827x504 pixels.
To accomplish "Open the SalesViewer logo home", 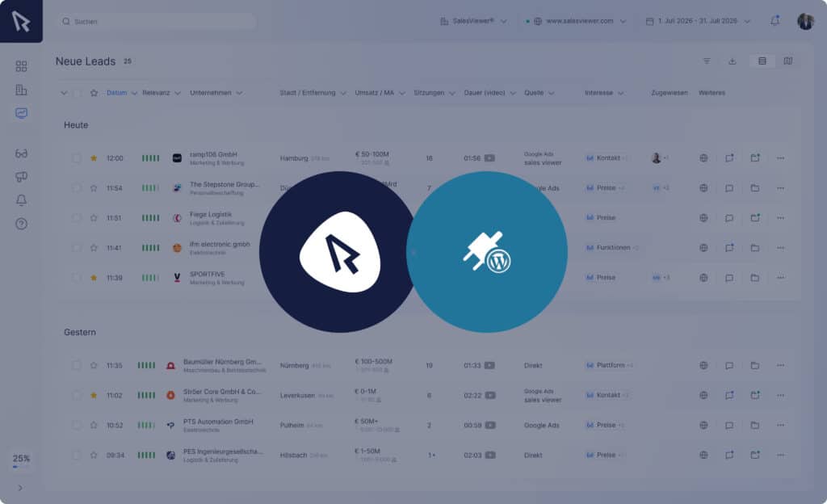I will point(21,21).
